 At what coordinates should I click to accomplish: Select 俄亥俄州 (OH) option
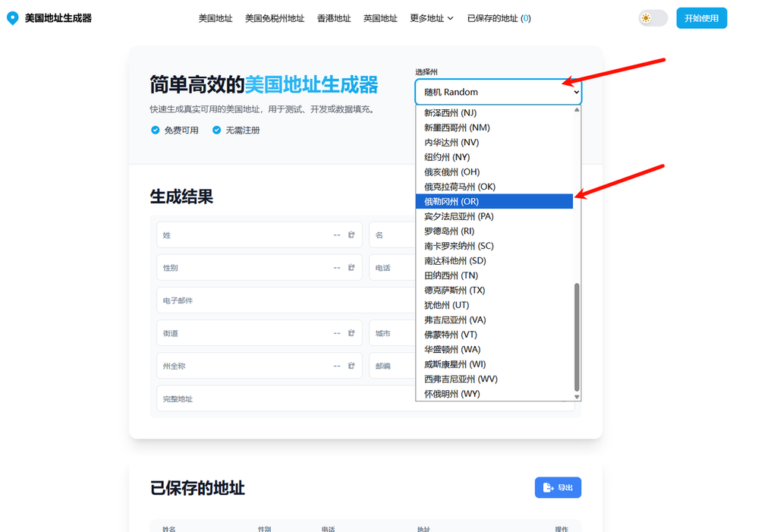tap(494, 172)
